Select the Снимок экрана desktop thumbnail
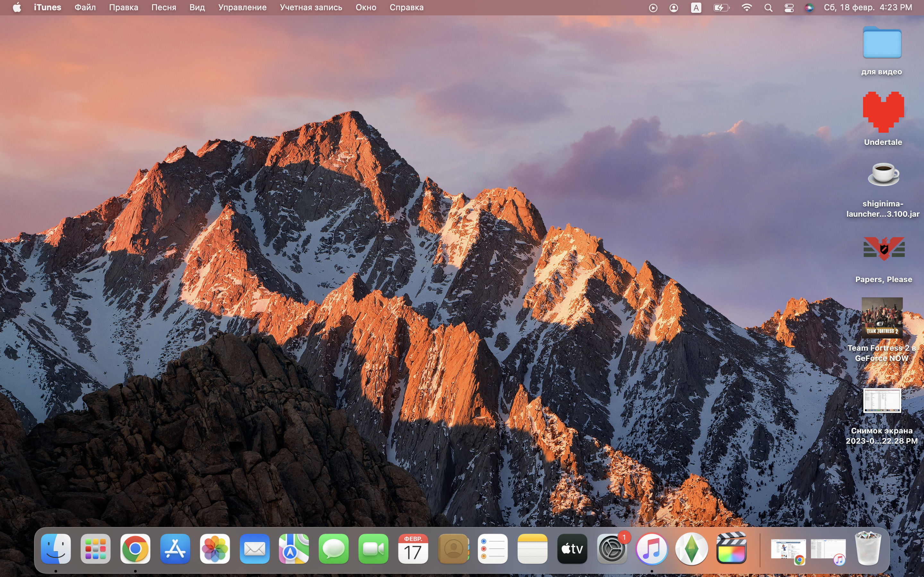This screenshot has height=577, width=924. click(x=882, y=401)
